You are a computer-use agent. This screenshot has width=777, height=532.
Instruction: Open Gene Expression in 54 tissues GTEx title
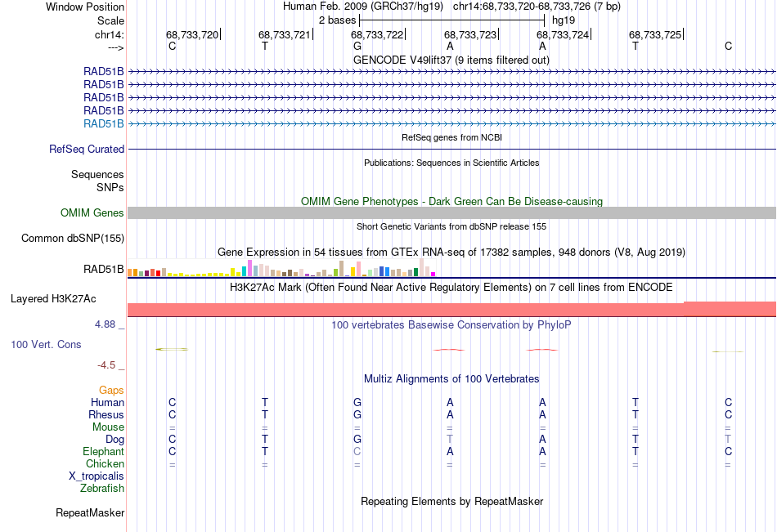tap(451, 253)
